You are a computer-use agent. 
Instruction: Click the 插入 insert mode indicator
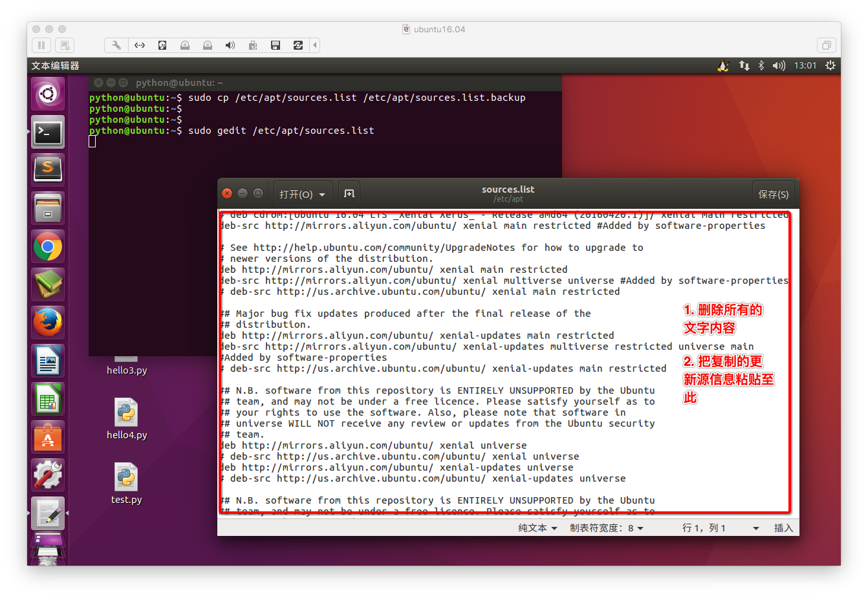click(x=783, y=528)
